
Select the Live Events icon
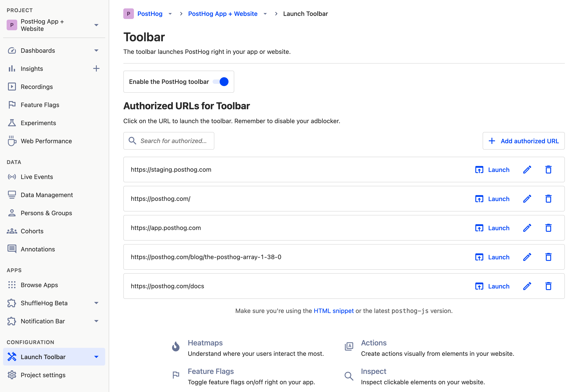click(x=12, y=177)
